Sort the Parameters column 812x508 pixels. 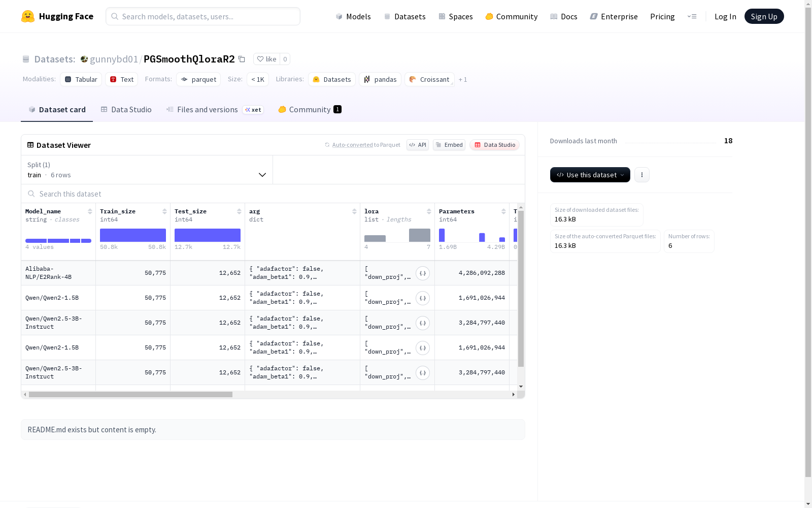[x=503, y=211]
